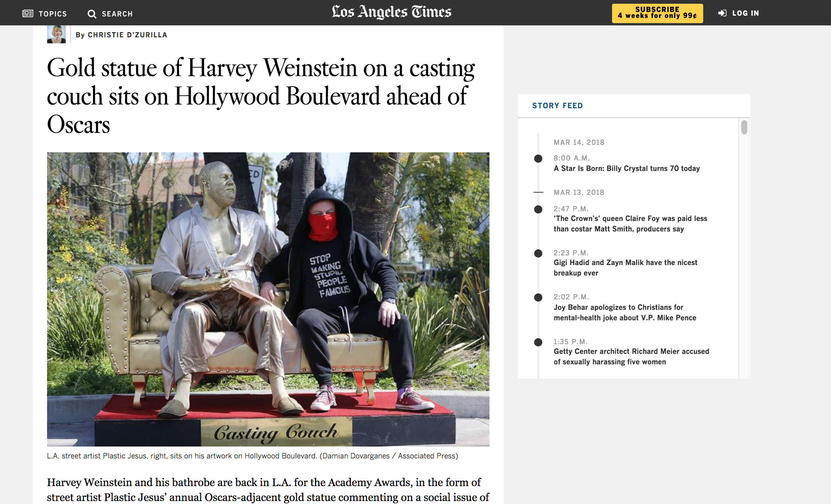The height and width of the screenshot is (504, 831).
Task: Click Christie D'Zurilla's byline
Action: coord(121,34)
